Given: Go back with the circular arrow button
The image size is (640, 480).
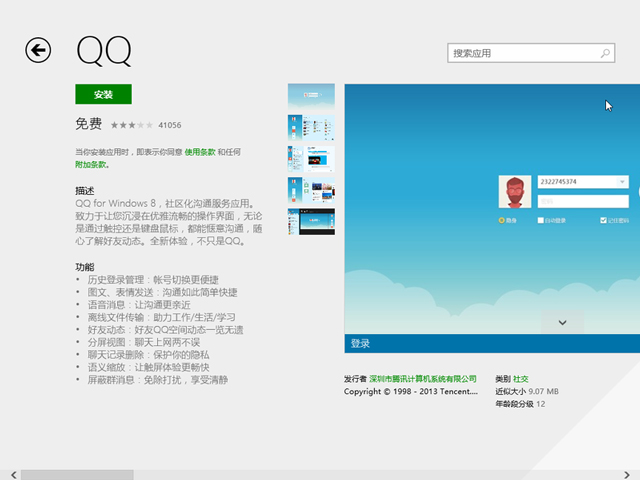Looking at the screenshot, I should [38, 50].
